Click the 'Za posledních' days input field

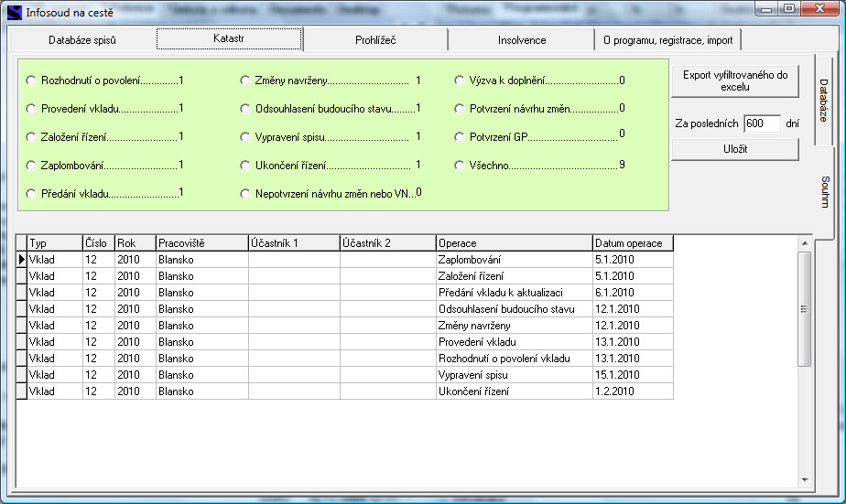pyautogui.click(x=762, y=123)
